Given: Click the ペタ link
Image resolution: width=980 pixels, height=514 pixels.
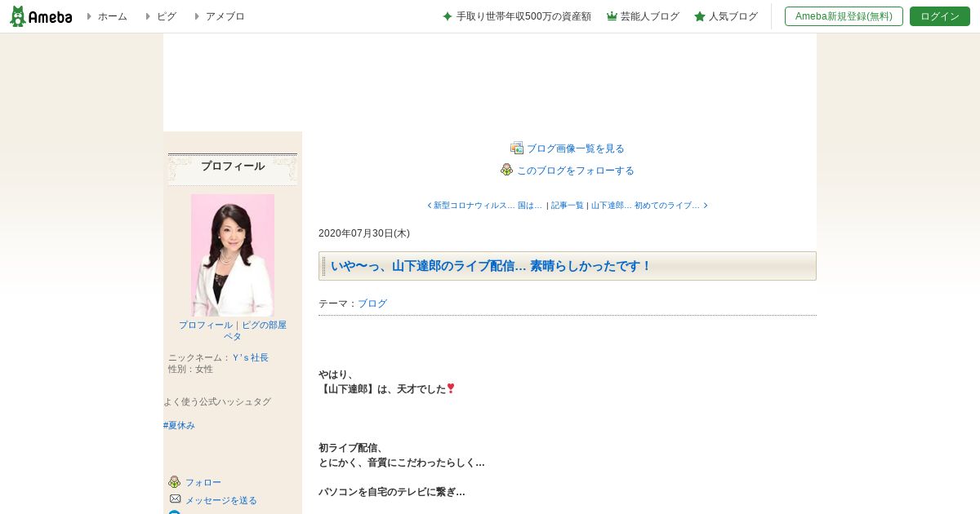Looking at the screenshot, I should pos(233,336).
